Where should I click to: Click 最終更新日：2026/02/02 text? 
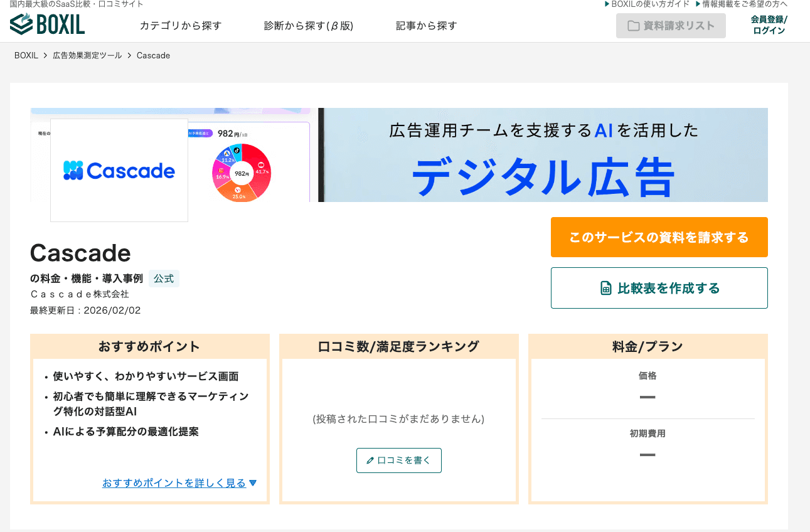tap(85, 310)
